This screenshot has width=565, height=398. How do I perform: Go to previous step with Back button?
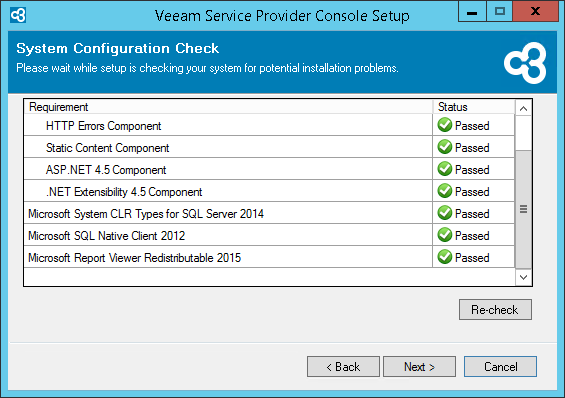(x=343, y=367)
